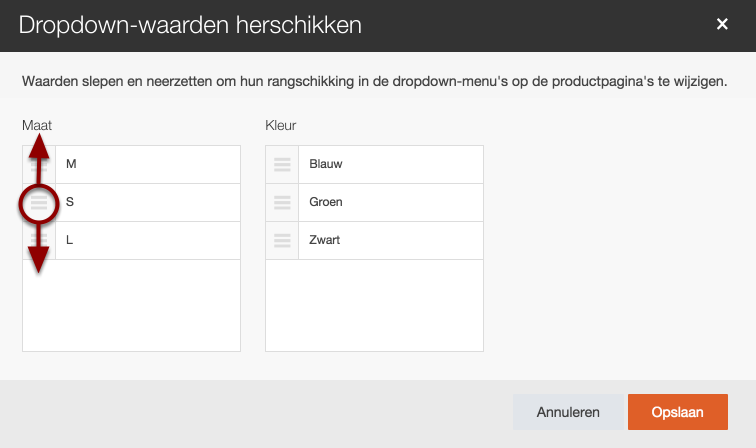Select the S size row

[x=147, y=202]
